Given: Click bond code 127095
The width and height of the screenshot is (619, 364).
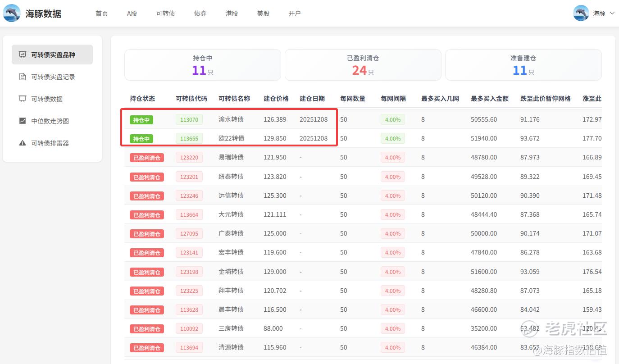Looking at the screenshot, I should [189, 233].
